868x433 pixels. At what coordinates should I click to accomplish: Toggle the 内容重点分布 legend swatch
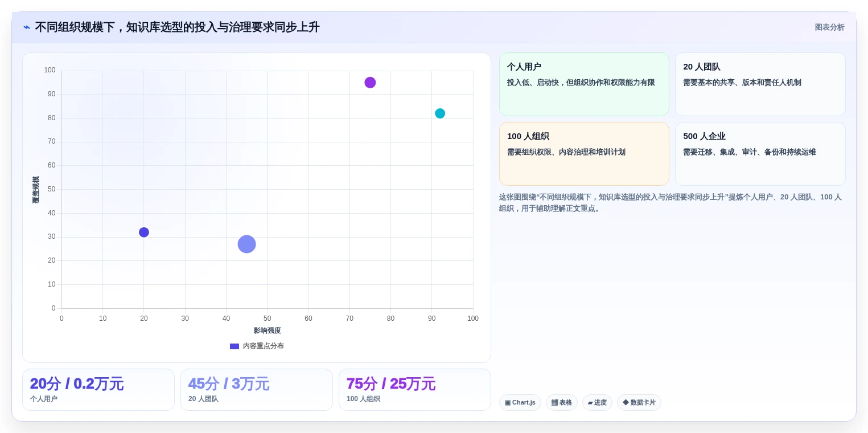235,346
